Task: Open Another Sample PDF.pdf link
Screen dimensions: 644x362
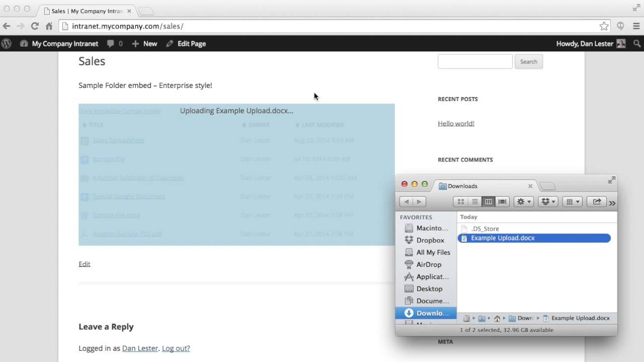Action: tap(127, 234)
